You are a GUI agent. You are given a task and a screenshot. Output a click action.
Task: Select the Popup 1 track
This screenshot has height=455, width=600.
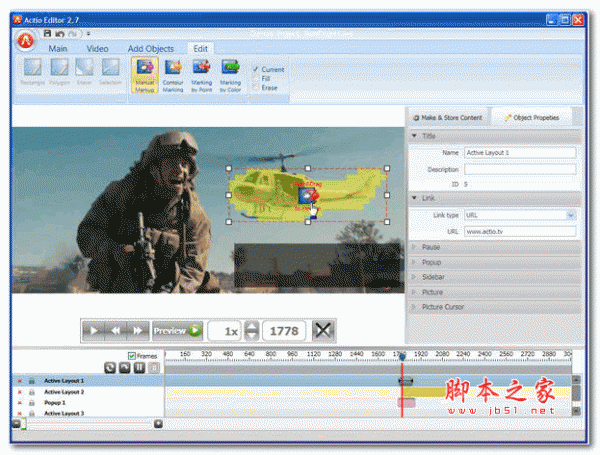[88, 403]
